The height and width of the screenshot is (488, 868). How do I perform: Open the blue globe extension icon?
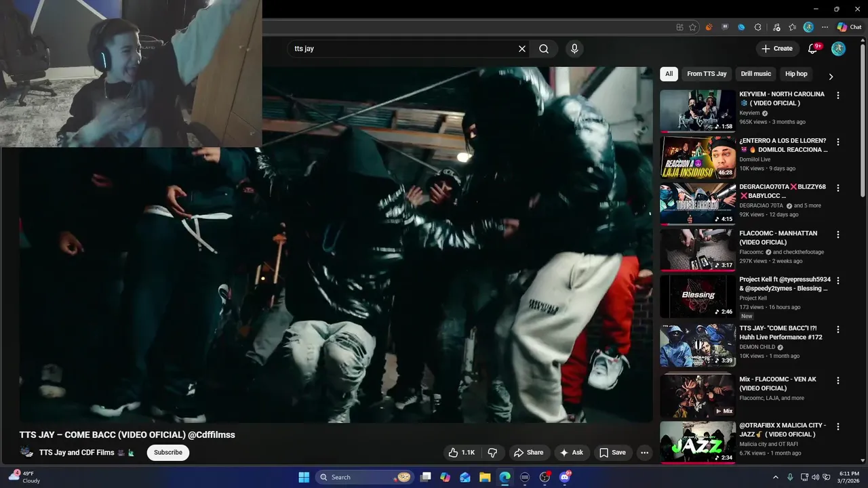click(741, 27)
